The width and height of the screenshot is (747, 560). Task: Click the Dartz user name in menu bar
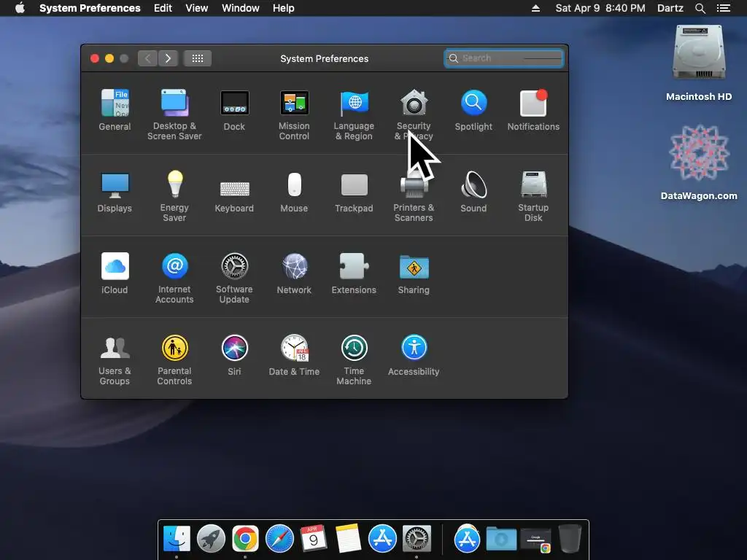click(670, 8)
